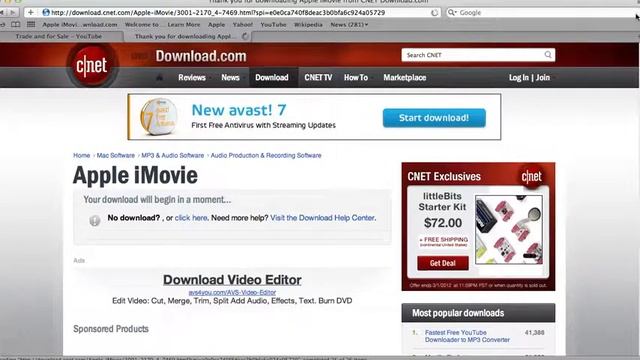Open the YouTube bookmark
Screen dimensions: 640x360
point(273,24)
